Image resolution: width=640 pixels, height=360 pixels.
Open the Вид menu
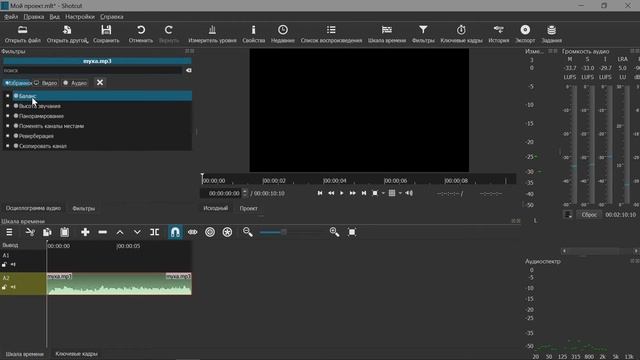click(55, 17)
